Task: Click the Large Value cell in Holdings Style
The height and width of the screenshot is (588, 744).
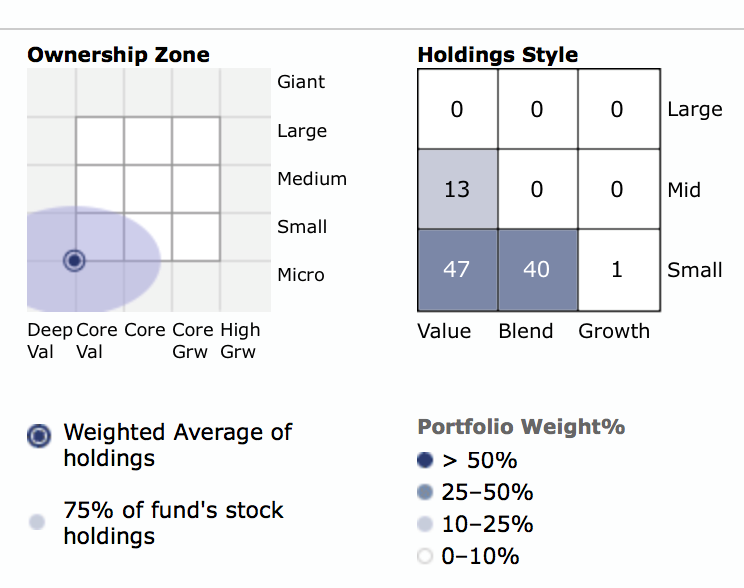Action: pos(457,109)
